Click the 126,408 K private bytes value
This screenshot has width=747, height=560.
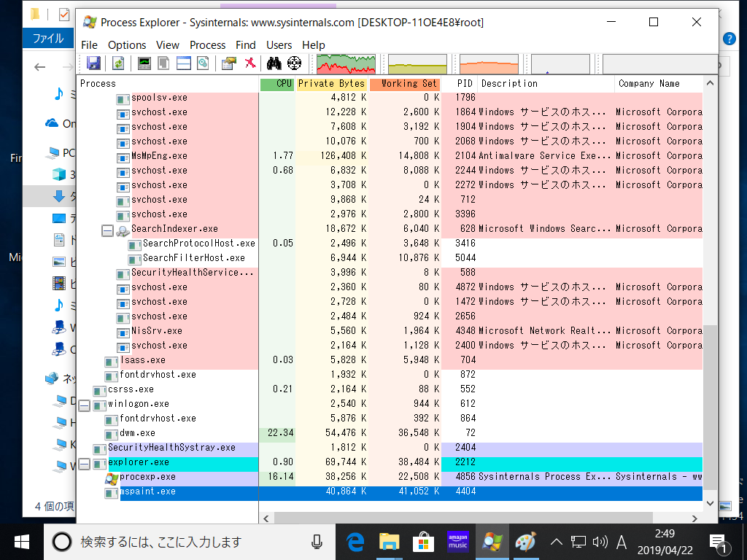343,156
